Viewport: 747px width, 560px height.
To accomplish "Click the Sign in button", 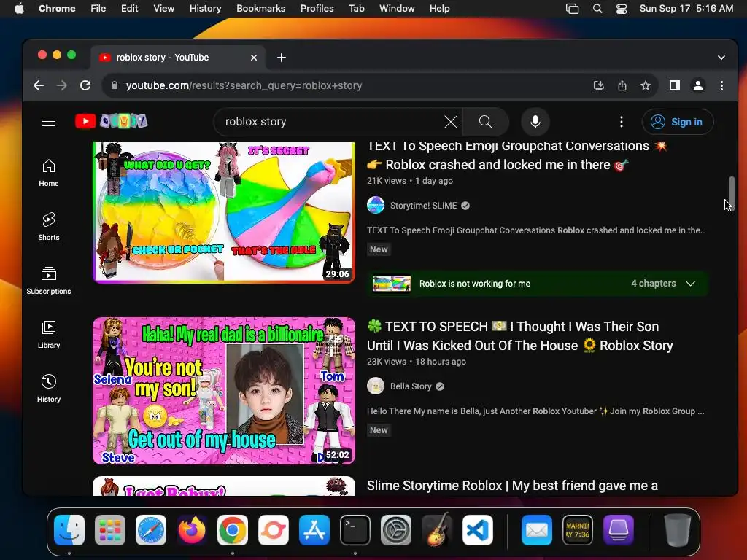I will pyautogui.click(x=678, y=122).
